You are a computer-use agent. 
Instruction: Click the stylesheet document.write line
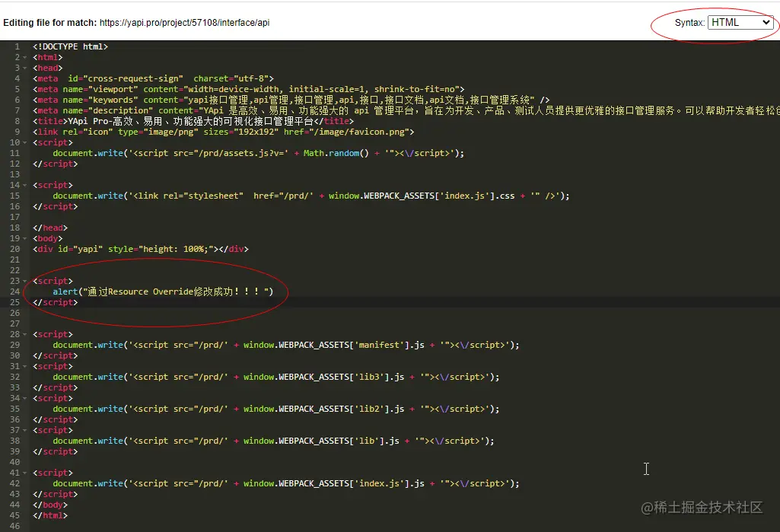click(311, 196)
